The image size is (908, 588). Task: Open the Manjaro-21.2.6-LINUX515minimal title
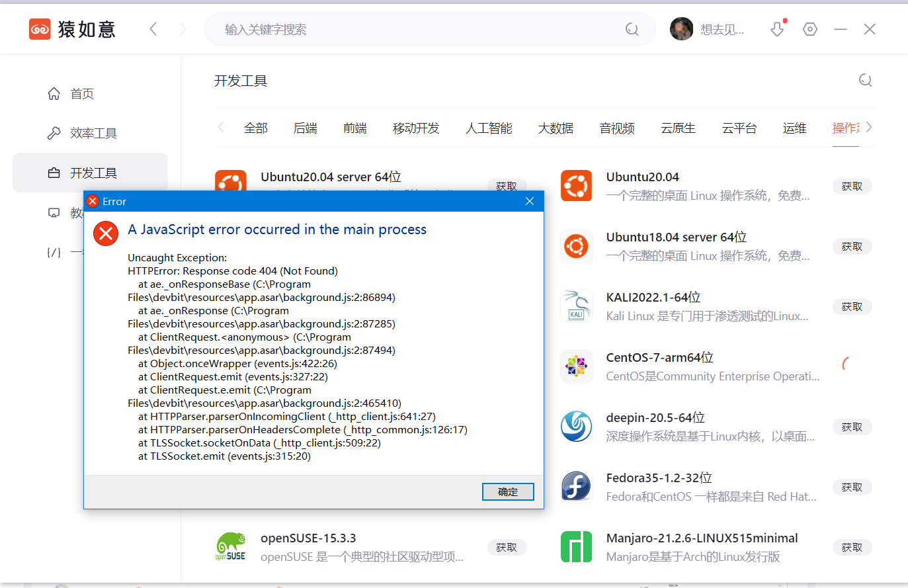702,538
